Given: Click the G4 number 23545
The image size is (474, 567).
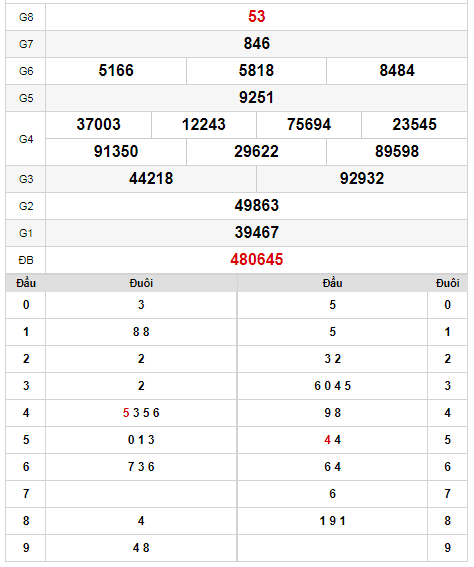Looking at the screenshot, I should click(414, 124).
